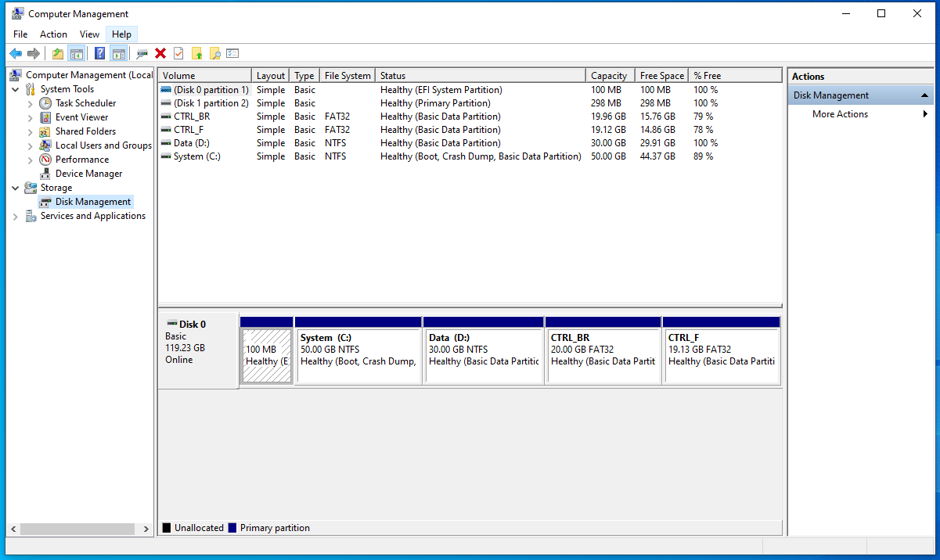Click the left tree horizontal scrollbar left arrow
940x560 pixels.
(x=12, y=529)
